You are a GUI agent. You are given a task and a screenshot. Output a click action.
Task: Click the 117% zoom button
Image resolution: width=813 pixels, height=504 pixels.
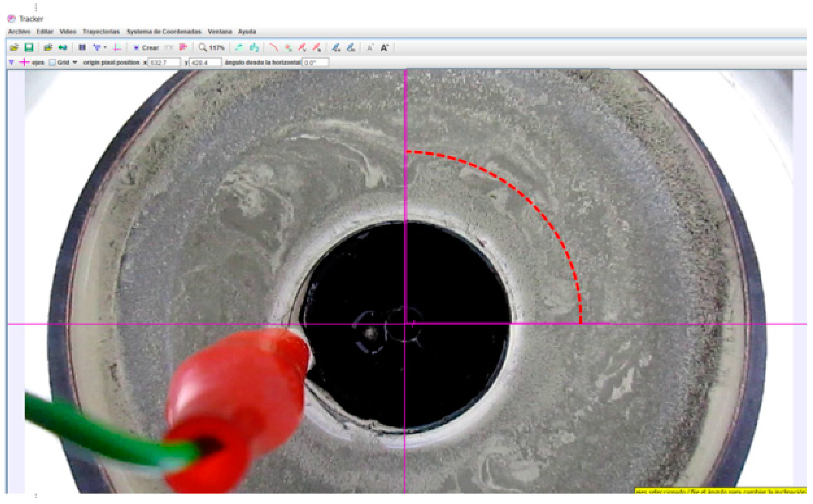point(212,48)
